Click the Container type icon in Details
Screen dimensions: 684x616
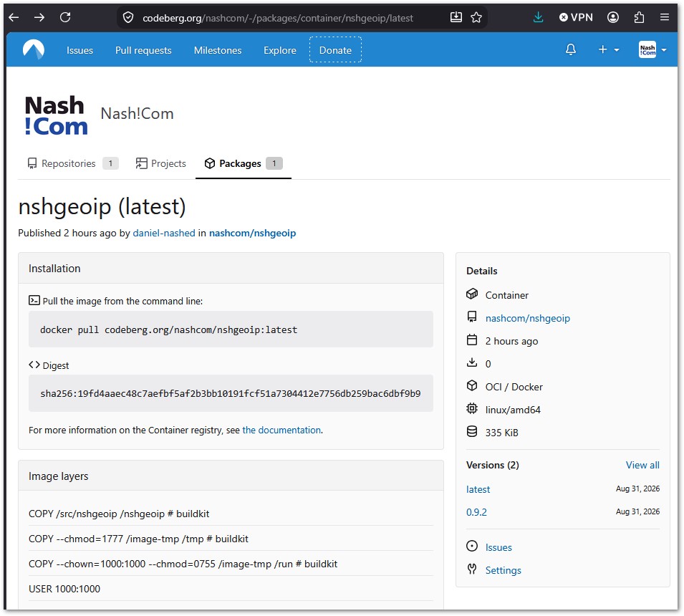[472, 294]
